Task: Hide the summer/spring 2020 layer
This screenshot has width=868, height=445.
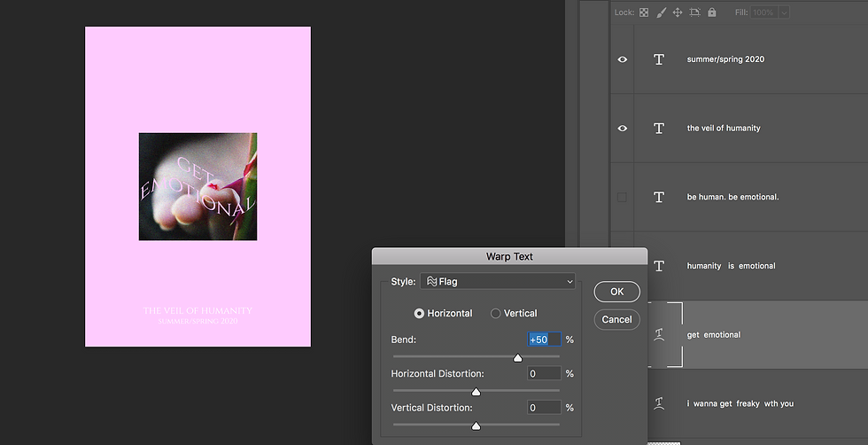Action: click(x=622, y=59)
